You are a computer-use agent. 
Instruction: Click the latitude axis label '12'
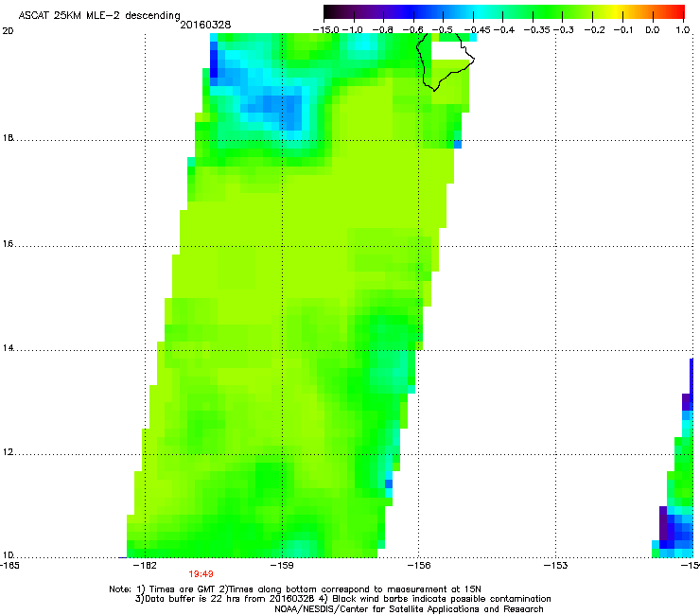(x=8, y=452)
